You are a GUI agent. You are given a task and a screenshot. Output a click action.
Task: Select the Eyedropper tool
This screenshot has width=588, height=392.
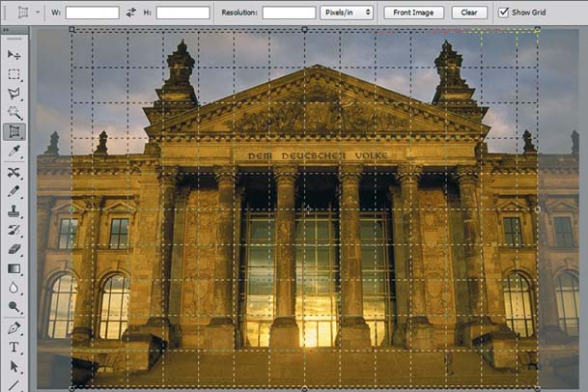coord(14,152)
